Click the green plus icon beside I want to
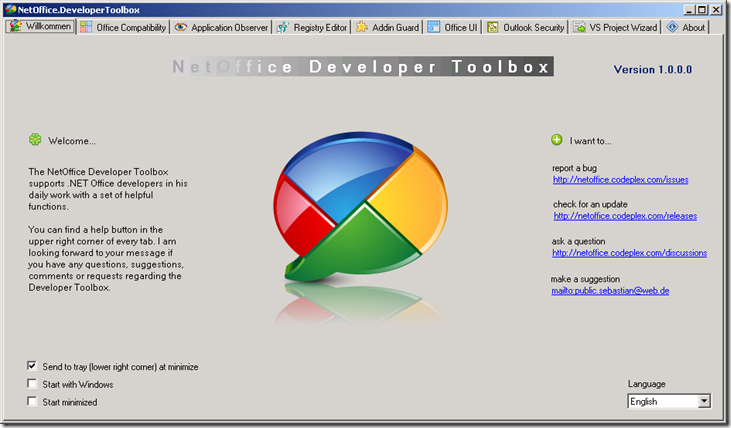731x428 pixels. (557, 139)
